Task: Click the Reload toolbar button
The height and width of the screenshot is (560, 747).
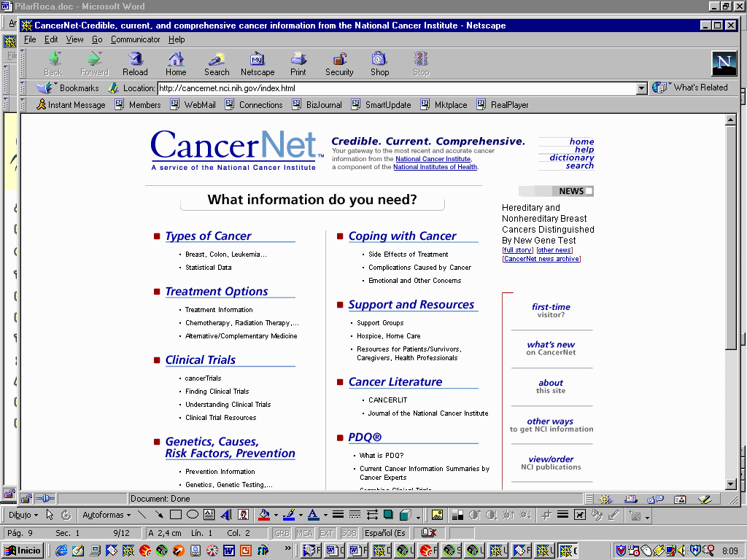Action: point(135,63)
